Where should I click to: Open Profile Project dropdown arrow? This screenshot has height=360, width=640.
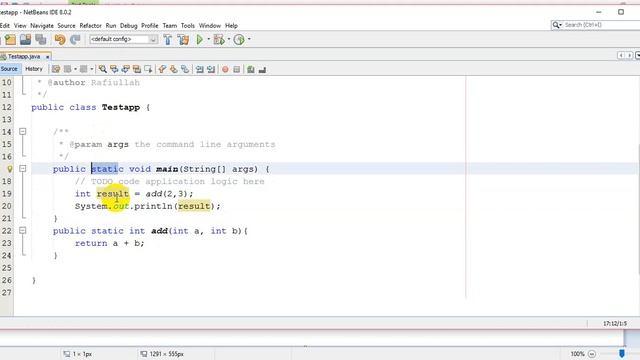pyautogui.click(x=249, y=40)
